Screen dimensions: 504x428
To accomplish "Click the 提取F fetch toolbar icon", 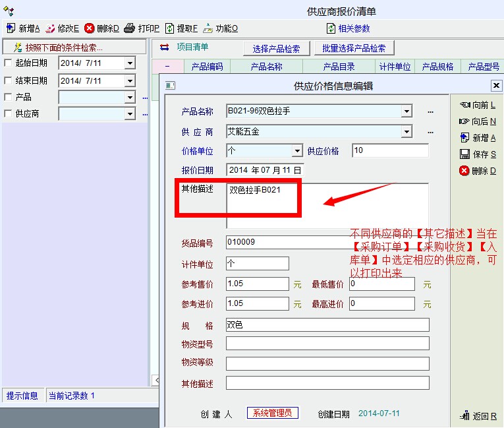I will 170,28.
